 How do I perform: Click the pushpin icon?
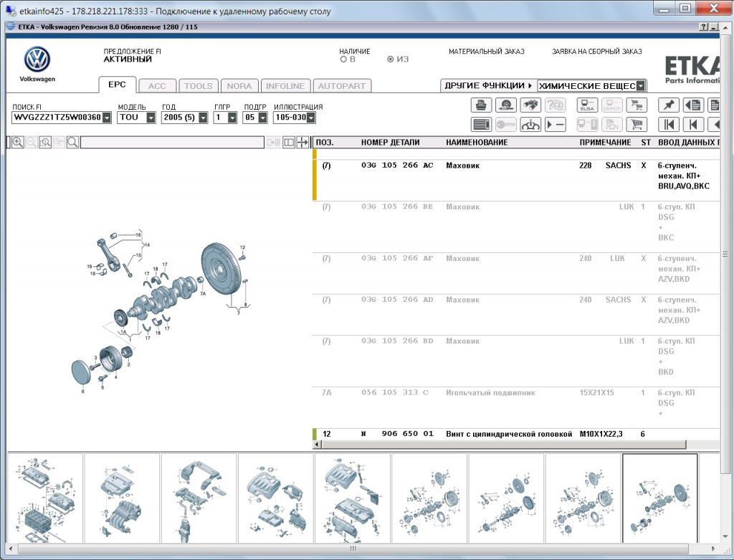pos(669,105)
